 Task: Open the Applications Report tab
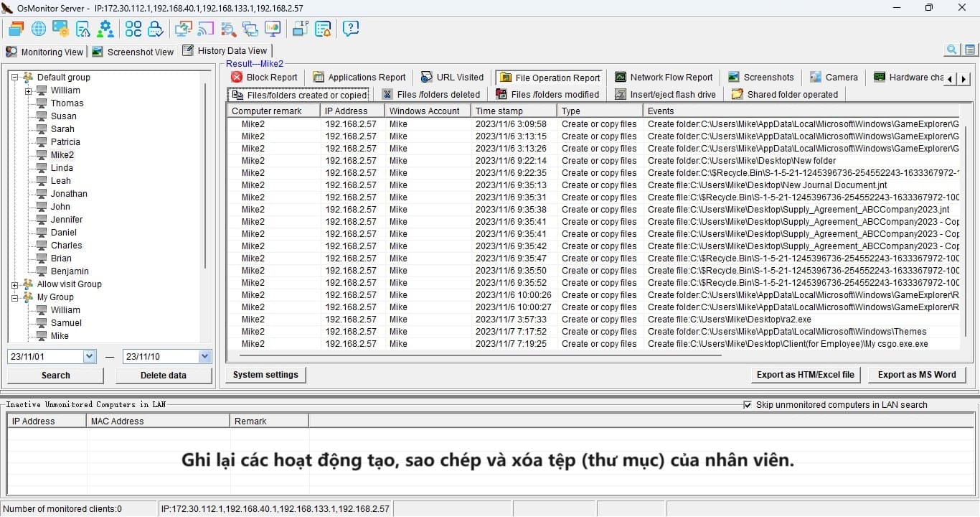(x=359, y=77)
